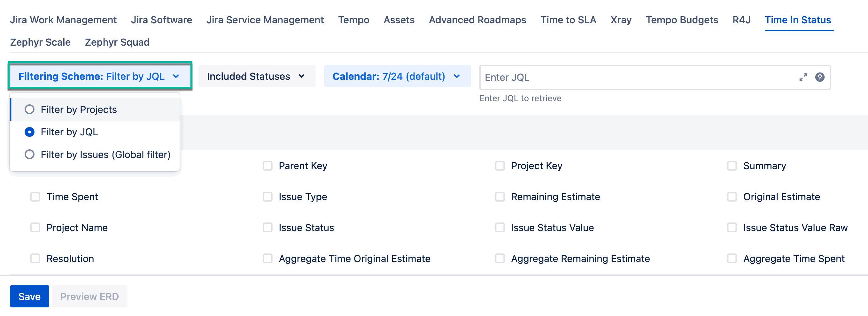This screenshot has height=316, width=868.
Task: Select the Filter by JQL radio option
Action: coord(30,132)
